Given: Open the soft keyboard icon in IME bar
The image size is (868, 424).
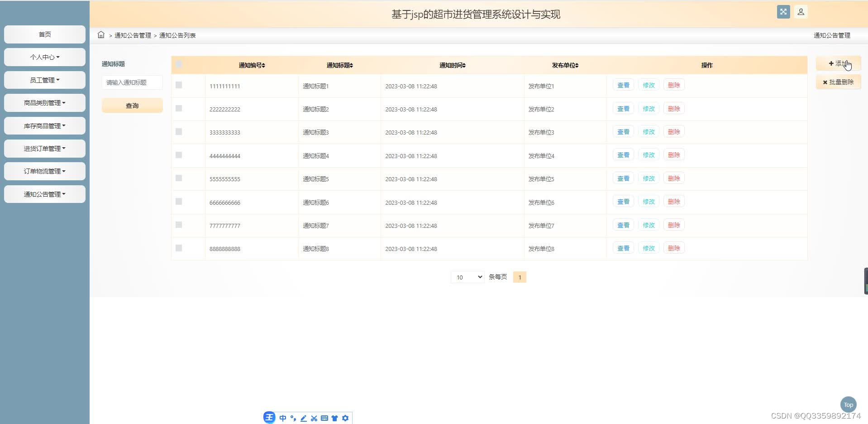Looking at the screenshot, I should click(x=324, y=418).
